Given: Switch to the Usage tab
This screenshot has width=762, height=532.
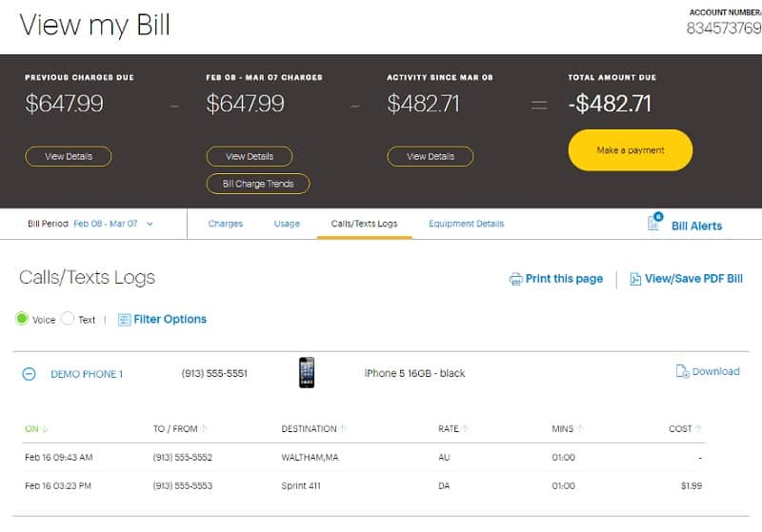Looking at the screenshot, I should coord(287,224).
